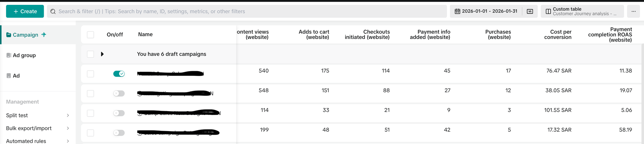
Task: Click the calendar icon in date range
Action: pos(457,11)
